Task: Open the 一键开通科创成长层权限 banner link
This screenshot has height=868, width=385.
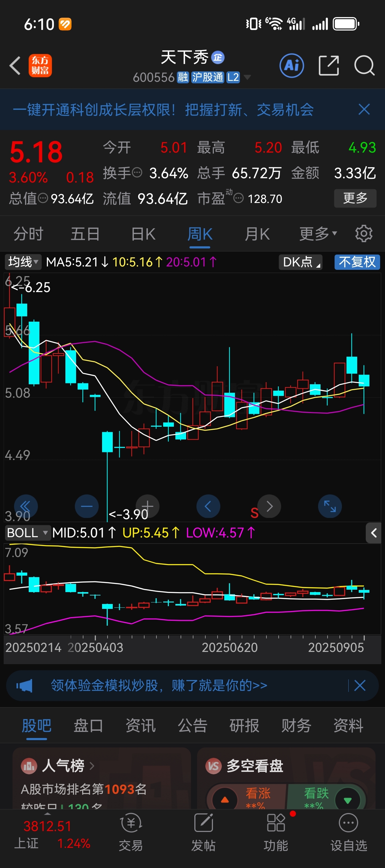Action: pos(163,110)
